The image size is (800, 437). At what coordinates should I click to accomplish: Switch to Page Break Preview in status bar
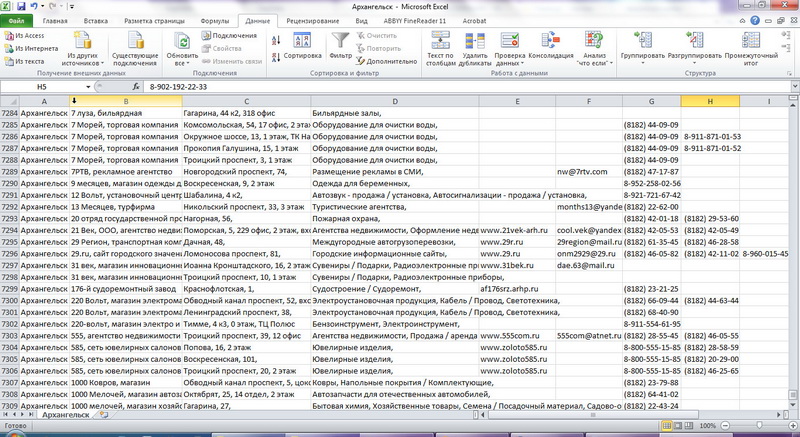point(688,425)
